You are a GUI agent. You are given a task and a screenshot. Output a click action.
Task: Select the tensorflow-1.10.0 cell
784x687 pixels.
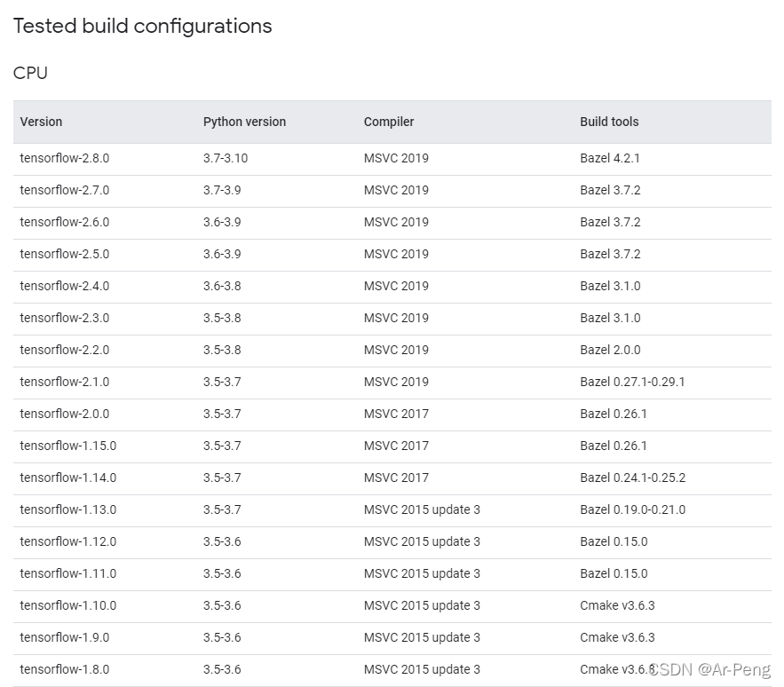point(68,606)
